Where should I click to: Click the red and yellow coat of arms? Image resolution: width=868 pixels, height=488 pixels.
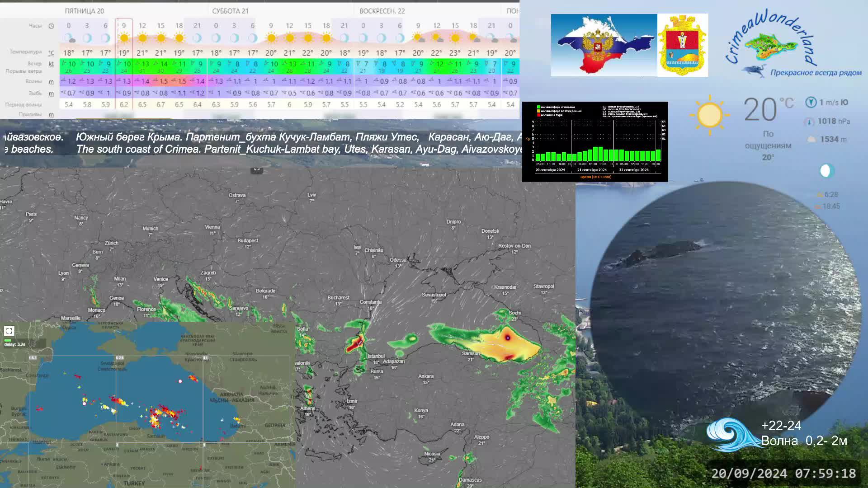(x=682, y=45)
